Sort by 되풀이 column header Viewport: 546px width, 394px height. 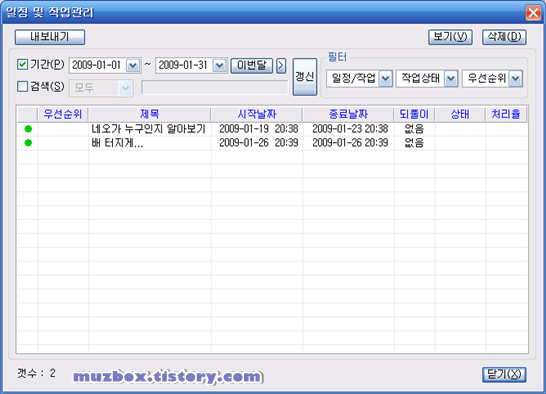tap(414, 114)
